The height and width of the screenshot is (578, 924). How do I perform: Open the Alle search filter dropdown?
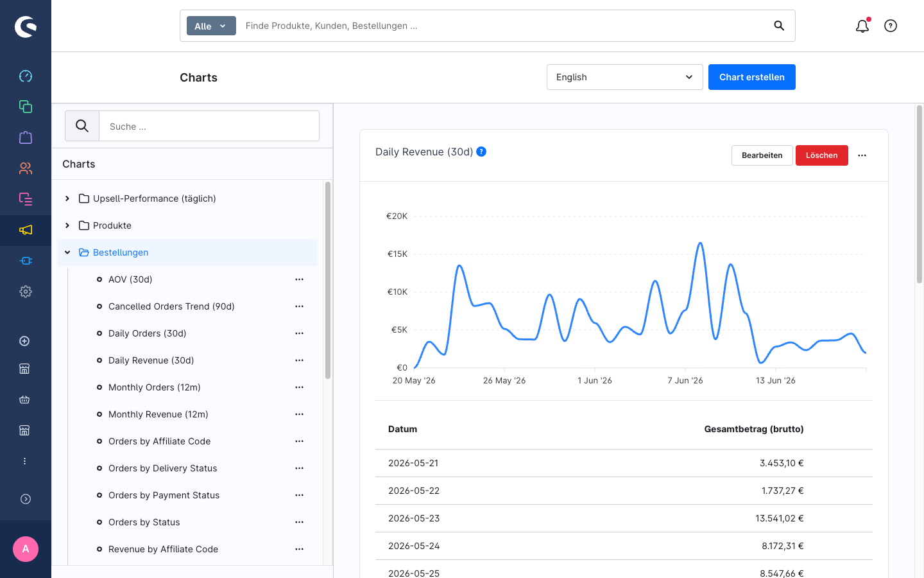click(x=211, y=26)
